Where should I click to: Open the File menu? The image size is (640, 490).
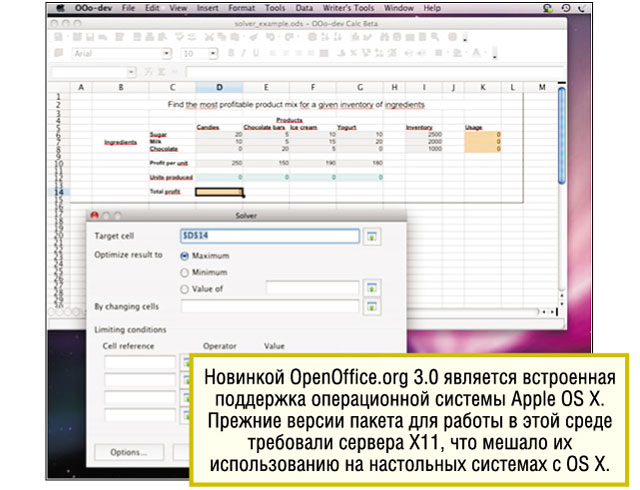pyautogui.click(x=128, y=8)
